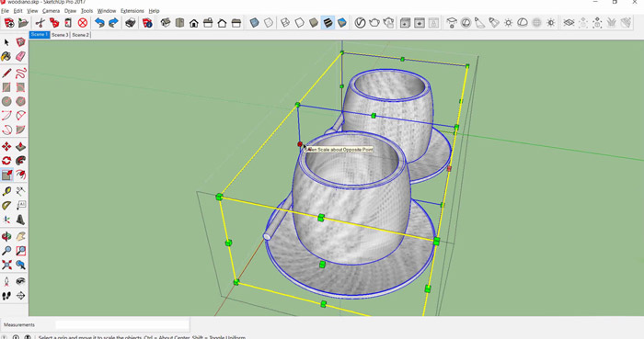
Task: Enable Shaded With Textures style
Action: click(x=328, y=23)
